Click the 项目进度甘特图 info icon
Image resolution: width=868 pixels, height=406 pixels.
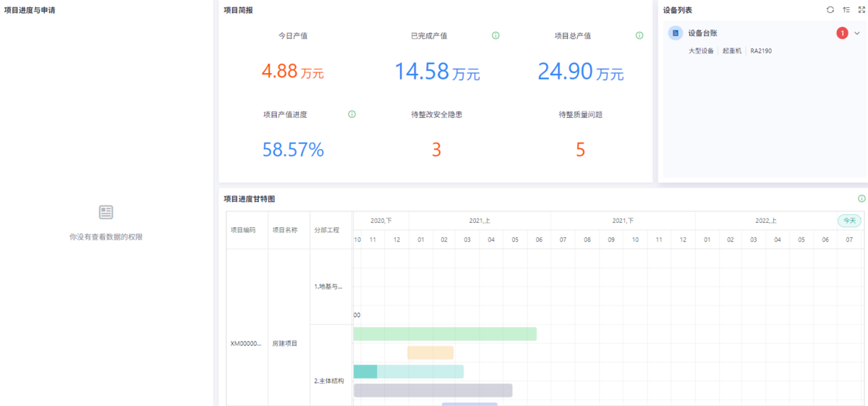tap(861, 198)
